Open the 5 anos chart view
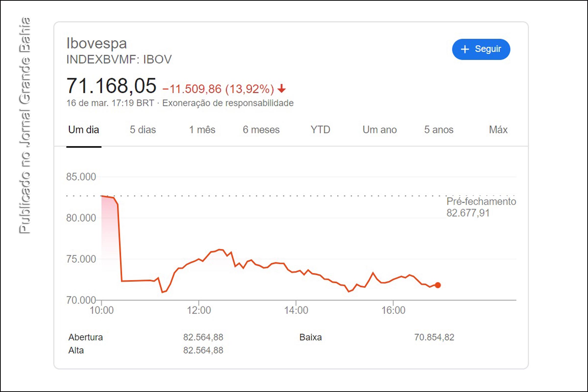The image size is (588, 392). point(438,130)
